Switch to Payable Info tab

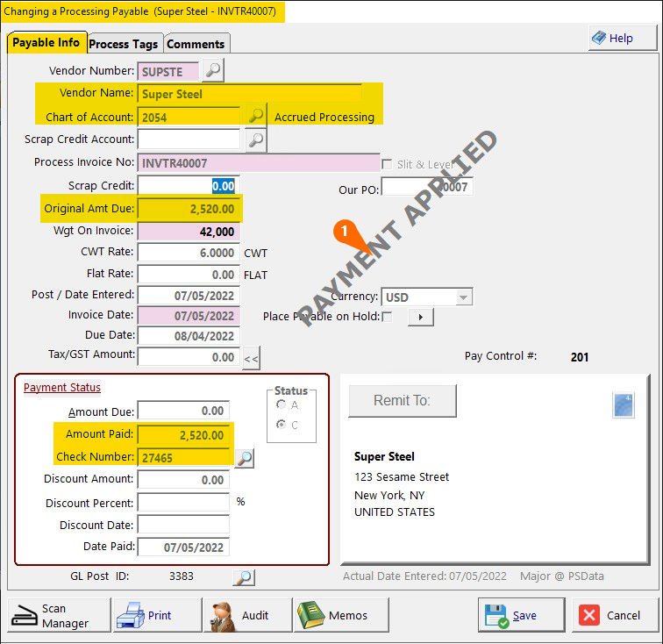[x=46, y=43]
